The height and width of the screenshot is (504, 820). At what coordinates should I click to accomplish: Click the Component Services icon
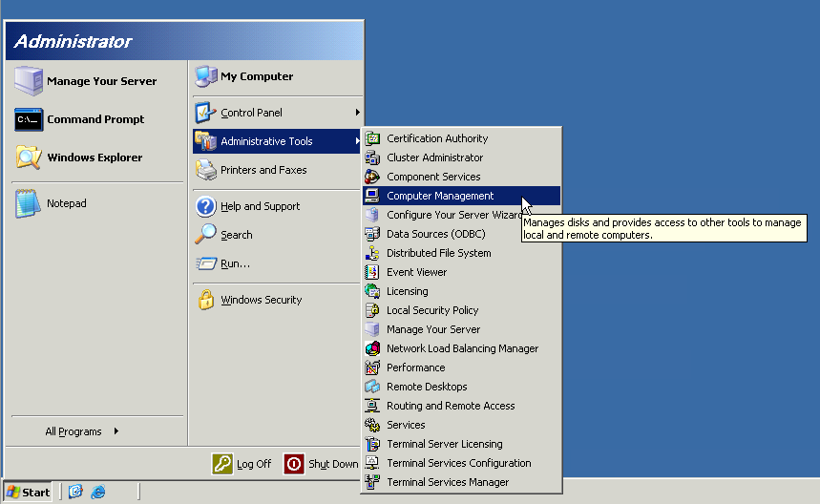tap(372, 177)
